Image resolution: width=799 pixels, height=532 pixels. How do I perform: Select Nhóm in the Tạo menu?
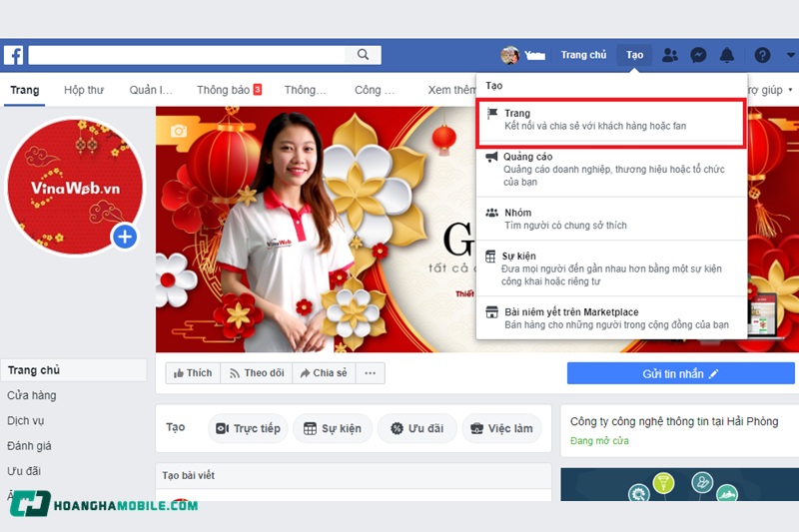point(611,219)
